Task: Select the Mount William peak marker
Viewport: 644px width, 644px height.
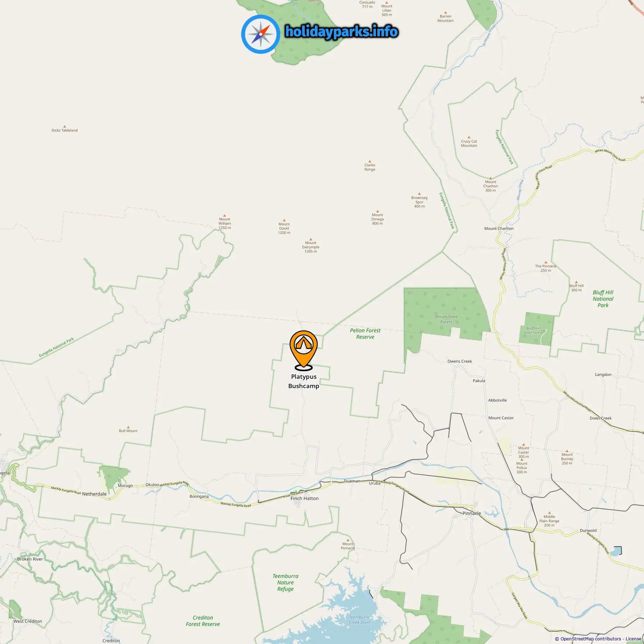Action: pos(225,216)
